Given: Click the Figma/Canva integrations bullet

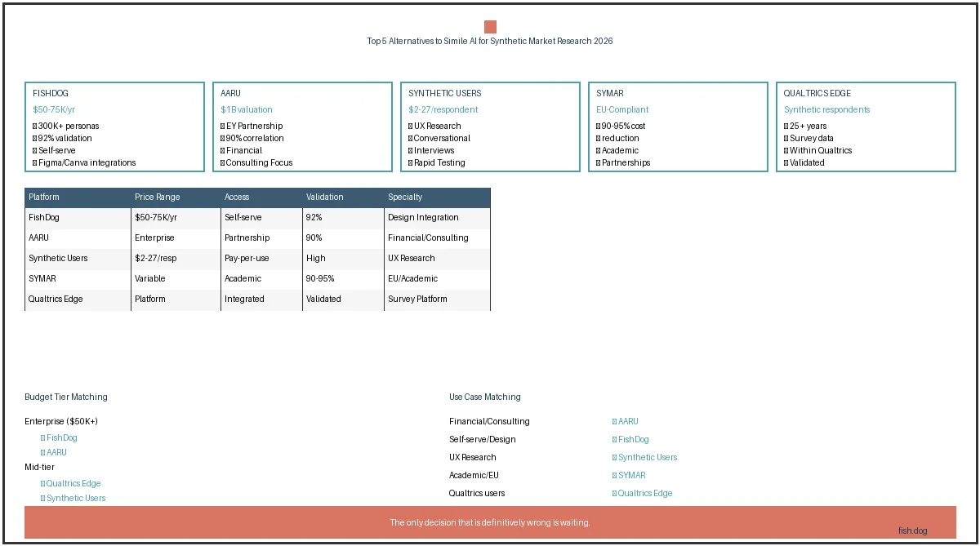Looking at the screenshot, I should (x=84, y=162).
